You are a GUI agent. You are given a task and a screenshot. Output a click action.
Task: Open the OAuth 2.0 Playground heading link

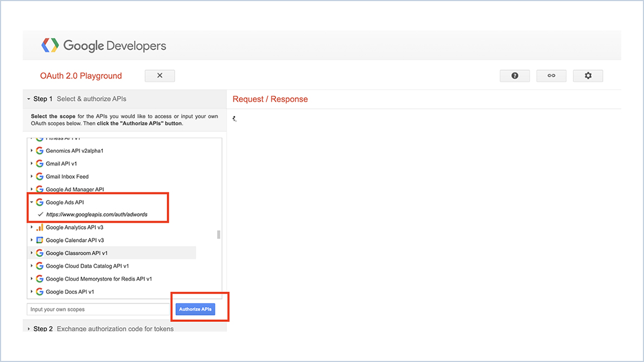click(81, 76)
